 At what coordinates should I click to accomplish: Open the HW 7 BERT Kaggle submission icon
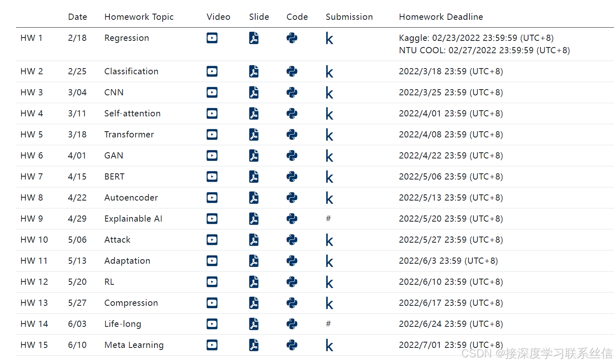click(329, 177)
